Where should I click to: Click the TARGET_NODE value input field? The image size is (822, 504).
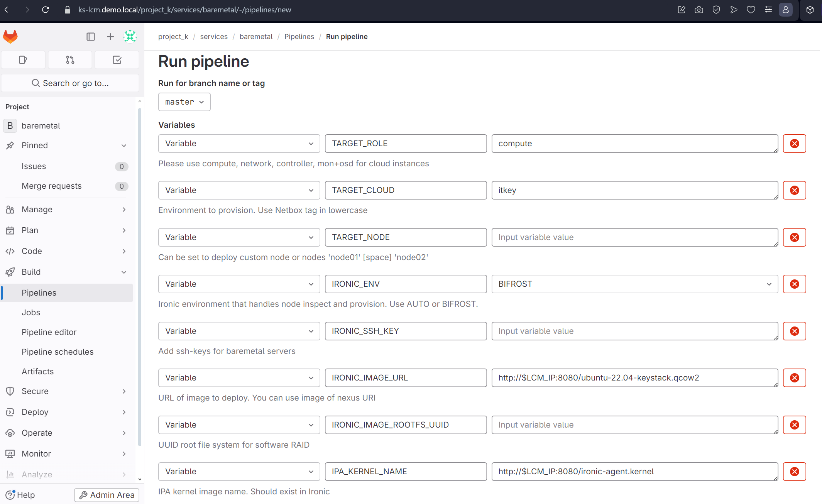(634, 237)
